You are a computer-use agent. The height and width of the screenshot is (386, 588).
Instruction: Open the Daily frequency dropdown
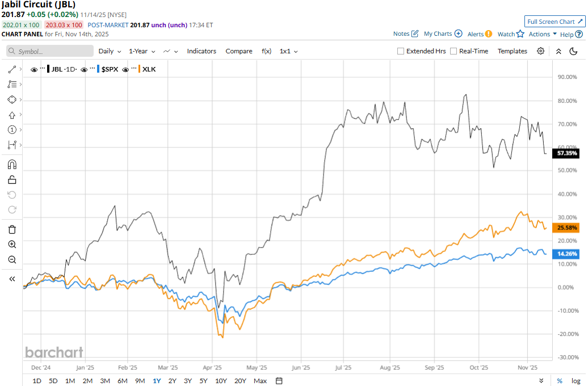point(110,52)
